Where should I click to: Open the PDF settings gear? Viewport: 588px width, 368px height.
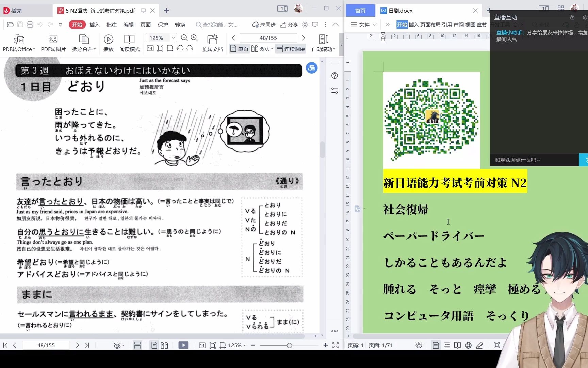305,25
